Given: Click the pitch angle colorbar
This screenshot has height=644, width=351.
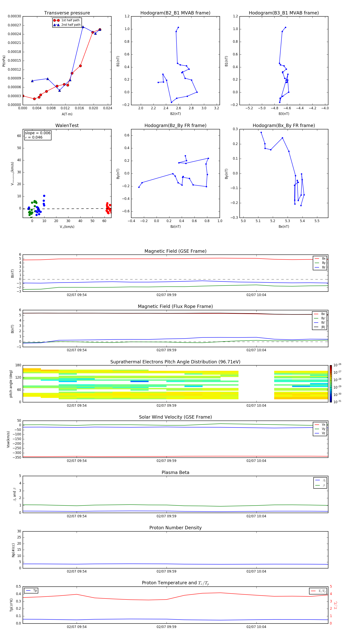Looking at the screenshot, I should [331, 384].
